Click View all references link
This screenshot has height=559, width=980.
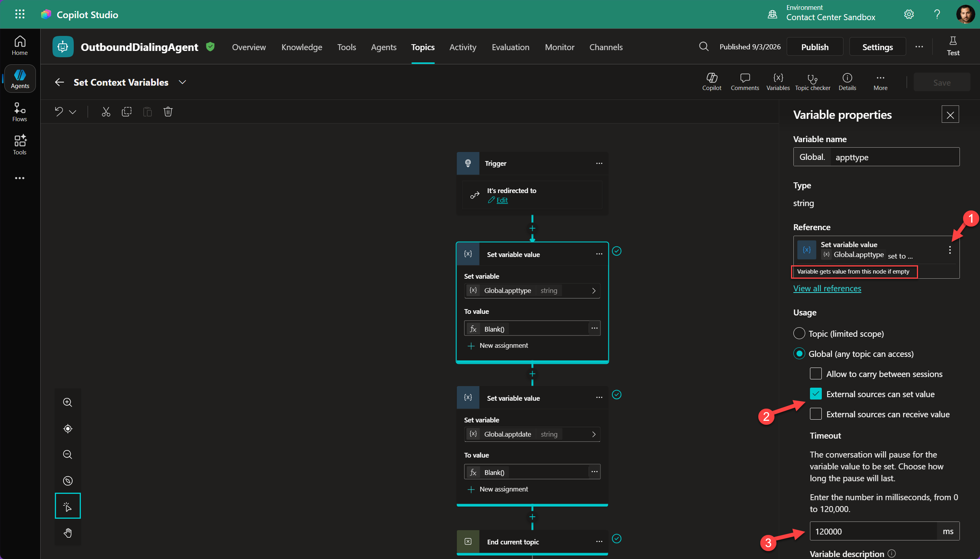point(827,289)
